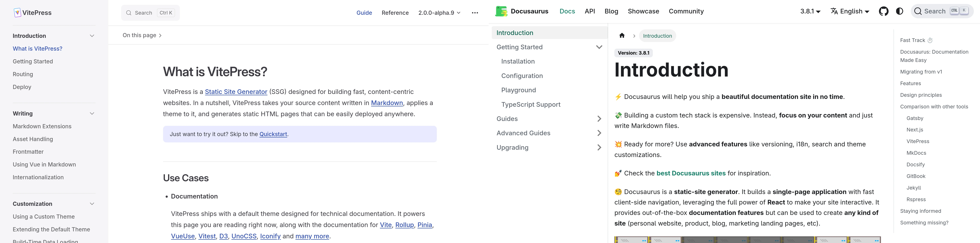
Task: Open extra navigation via the ellipsis icon
Action: click(475, 13)
